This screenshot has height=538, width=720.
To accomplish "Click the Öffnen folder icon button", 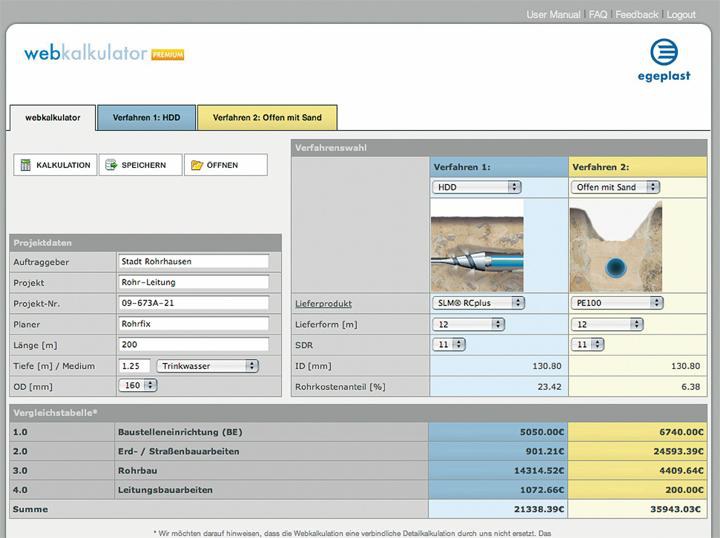I will [225, 165].
